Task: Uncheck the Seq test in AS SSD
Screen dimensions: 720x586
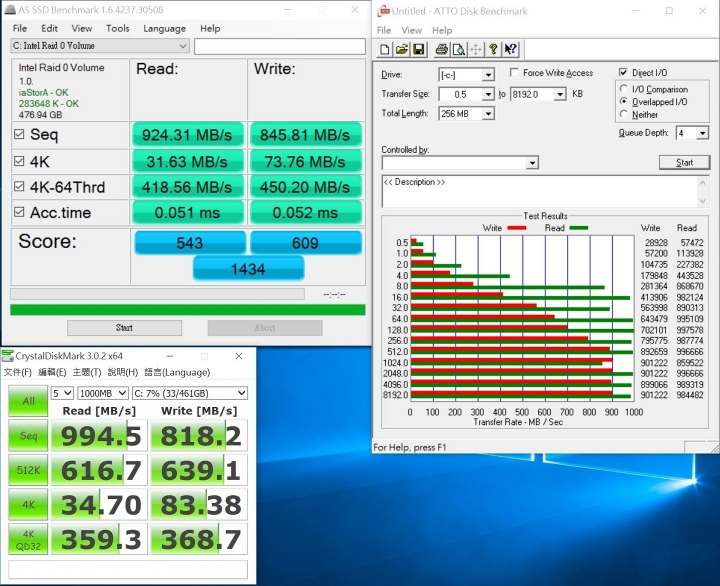Action: coord(19,134)
